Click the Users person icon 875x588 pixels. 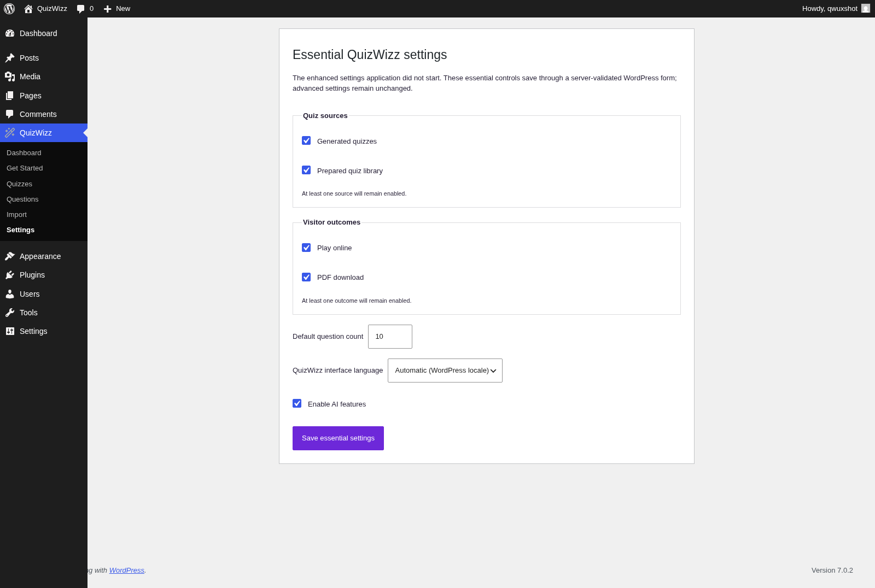[x=10, y=294]
